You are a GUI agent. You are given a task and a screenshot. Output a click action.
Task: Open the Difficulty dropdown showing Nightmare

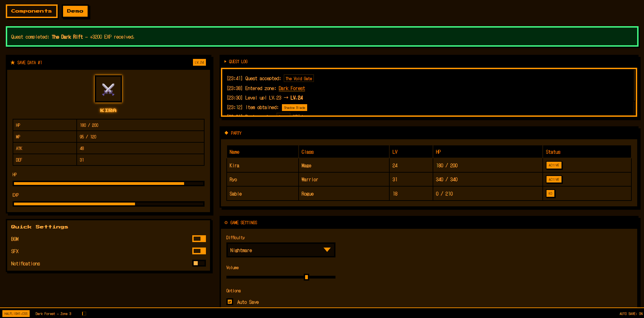pos(281,250)
